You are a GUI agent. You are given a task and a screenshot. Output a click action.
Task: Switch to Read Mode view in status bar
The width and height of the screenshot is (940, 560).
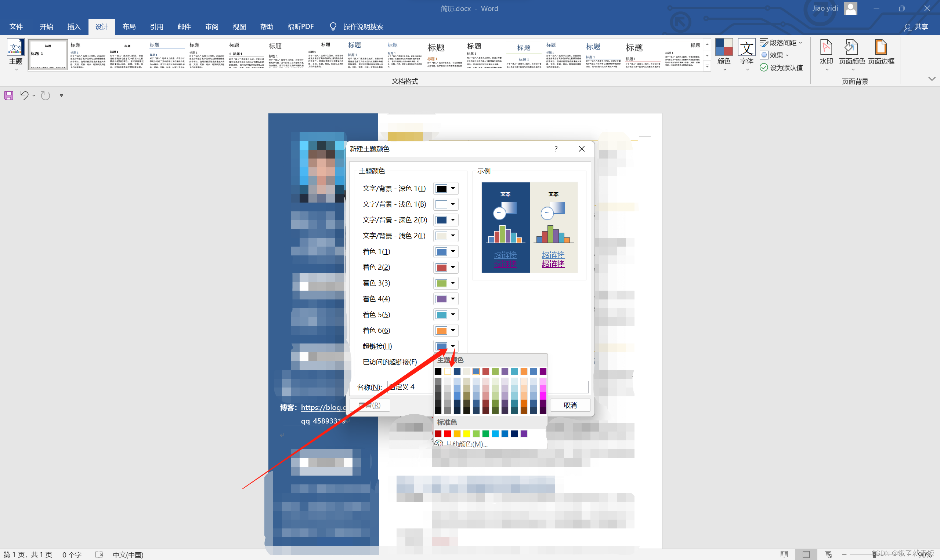(784, 554)
